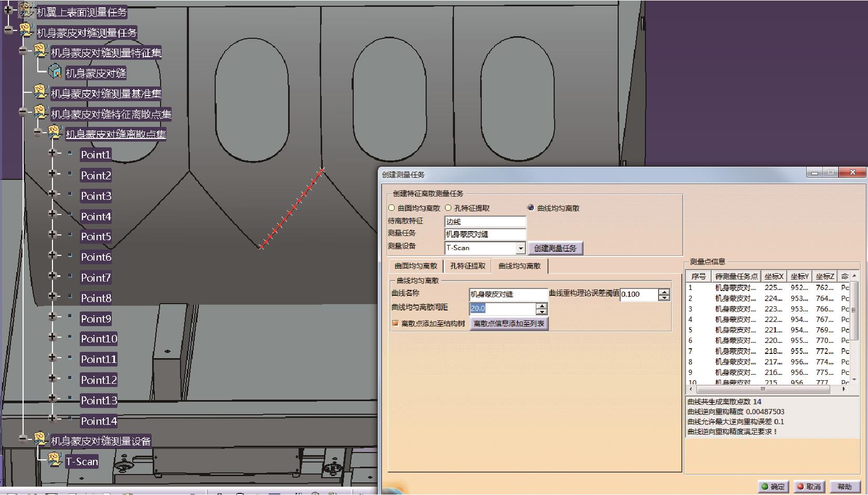868x495 pixels.
Task: Click the 曲线名称 input field
Action: (x=508, y=294)
